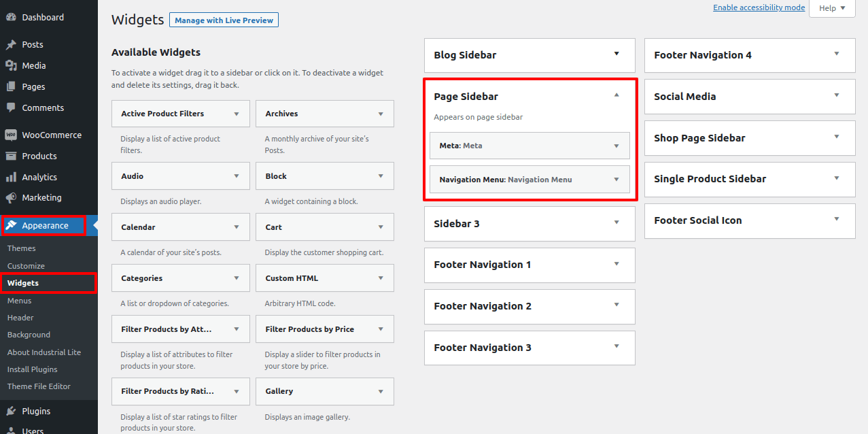This screenshot has width=868, height=434.
Task: Click Manage with Live Preview button
Action: [224, 20]
